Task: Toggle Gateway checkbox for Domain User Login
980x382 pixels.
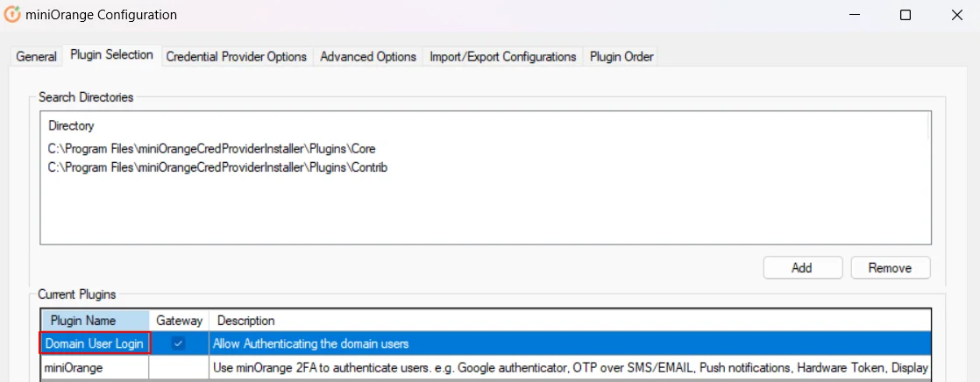Action: (x=179, y=343)
